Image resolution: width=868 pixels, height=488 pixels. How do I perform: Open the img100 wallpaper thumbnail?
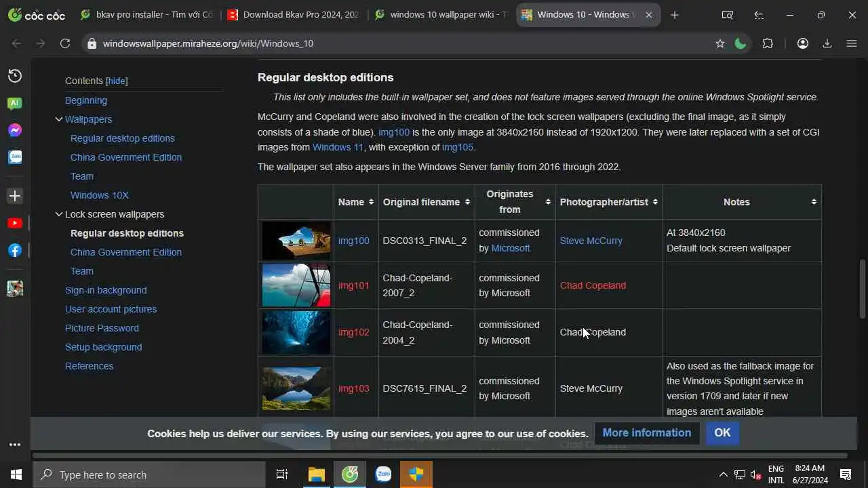click(x=296, y=241)
